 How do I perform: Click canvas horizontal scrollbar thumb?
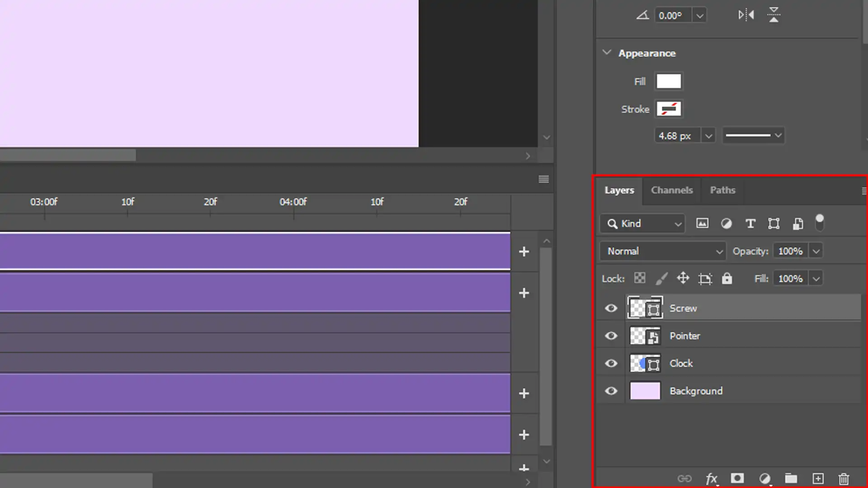(68, 155)
